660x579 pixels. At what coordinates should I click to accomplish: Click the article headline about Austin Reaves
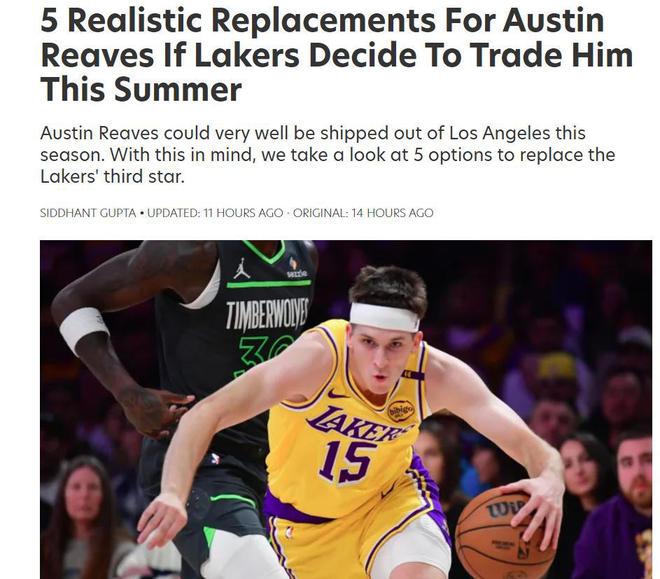coord(337,55)
